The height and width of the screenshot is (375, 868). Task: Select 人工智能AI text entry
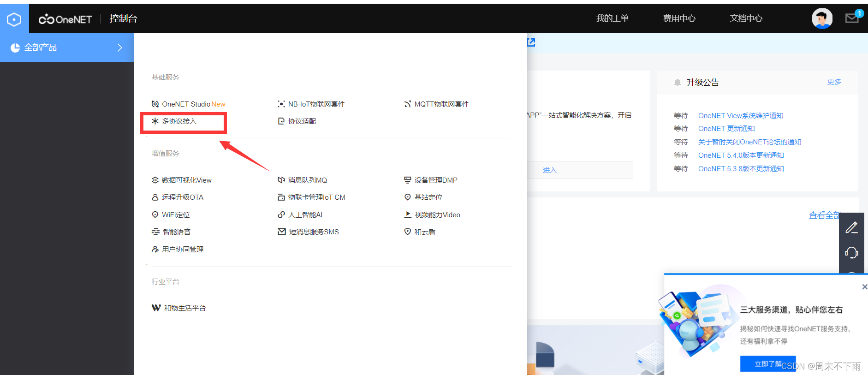point(305,215)
